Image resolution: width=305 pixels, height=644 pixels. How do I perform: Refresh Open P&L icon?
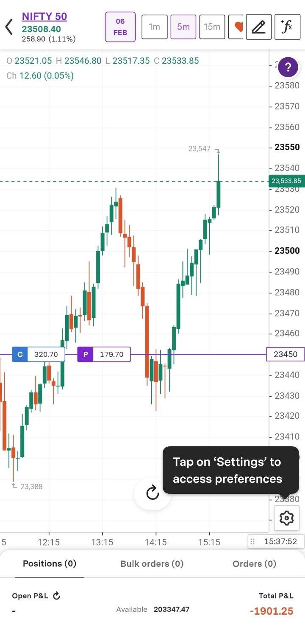(56, 596)
